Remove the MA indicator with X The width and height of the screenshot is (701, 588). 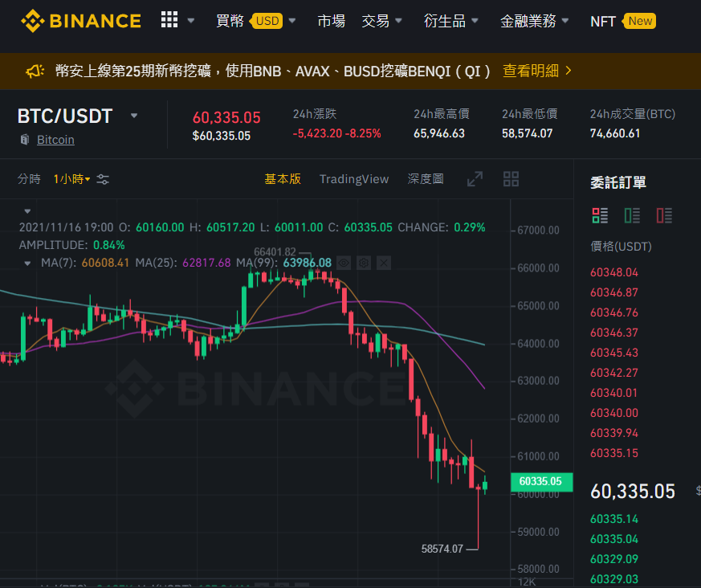(x=384, y=263)
